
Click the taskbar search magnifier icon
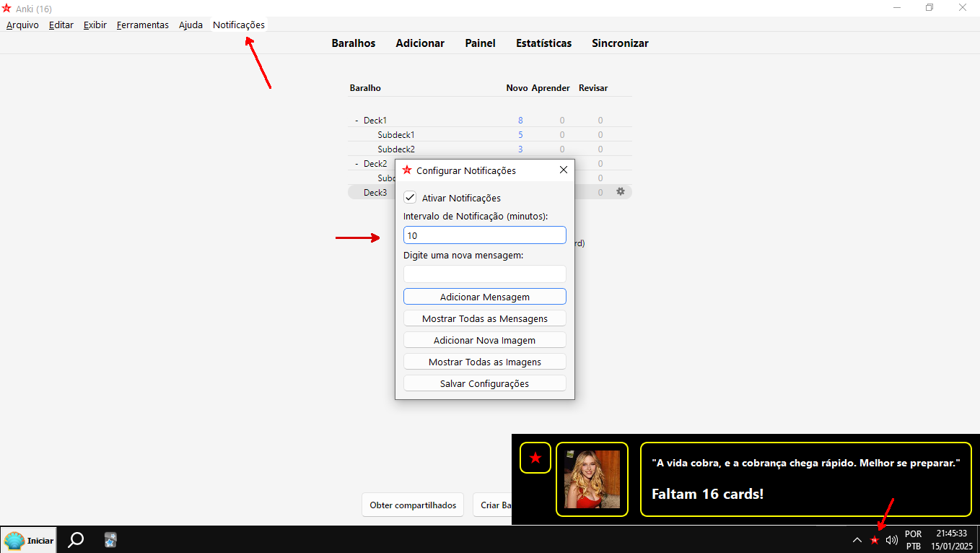coord(75,540)
